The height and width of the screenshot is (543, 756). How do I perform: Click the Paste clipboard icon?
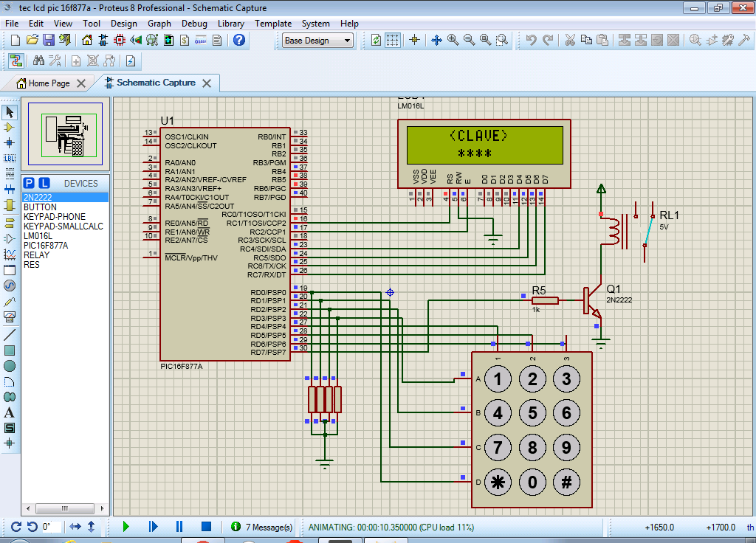coord(602,40)
